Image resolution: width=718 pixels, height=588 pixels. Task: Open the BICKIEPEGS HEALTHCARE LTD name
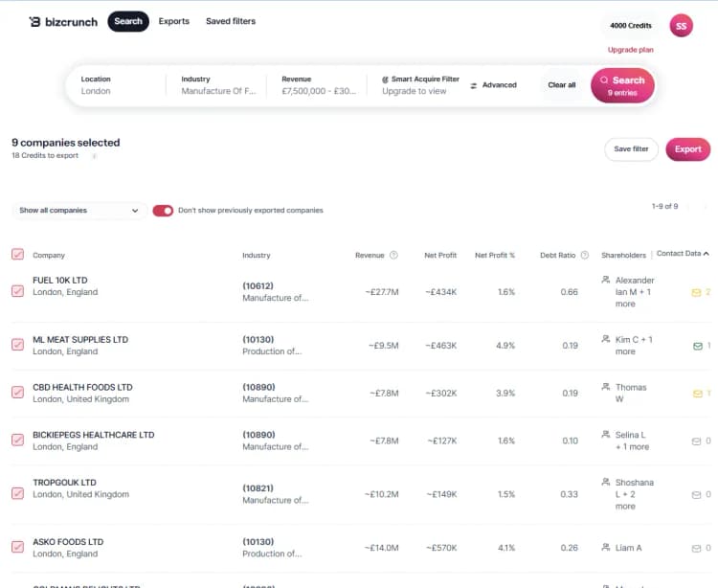(94, 435)
